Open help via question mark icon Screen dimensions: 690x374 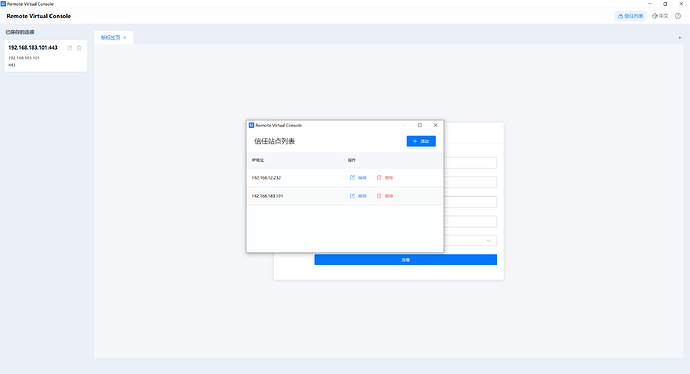point(678,16)
